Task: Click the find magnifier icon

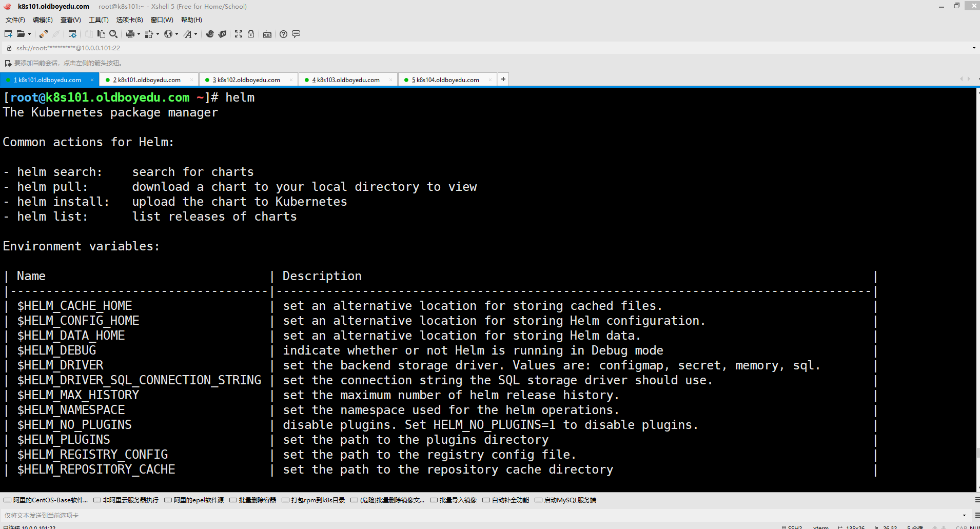Action: coord(113,34)
